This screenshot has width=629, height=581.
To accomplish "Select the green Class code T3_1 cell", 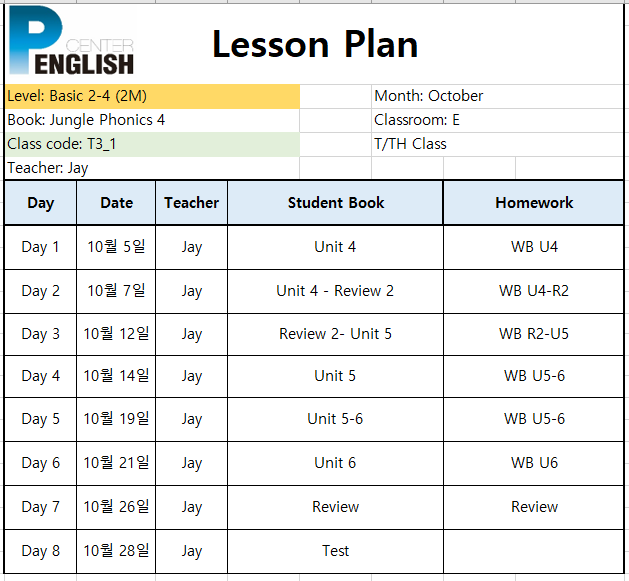I will (152, 144).
